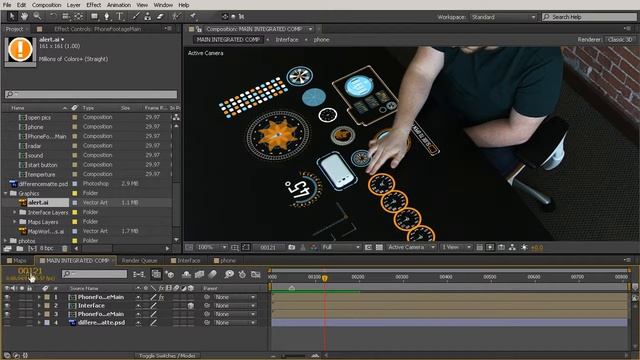Open the Composition menu
Screen dimensions: 640x360
[47, 5]
